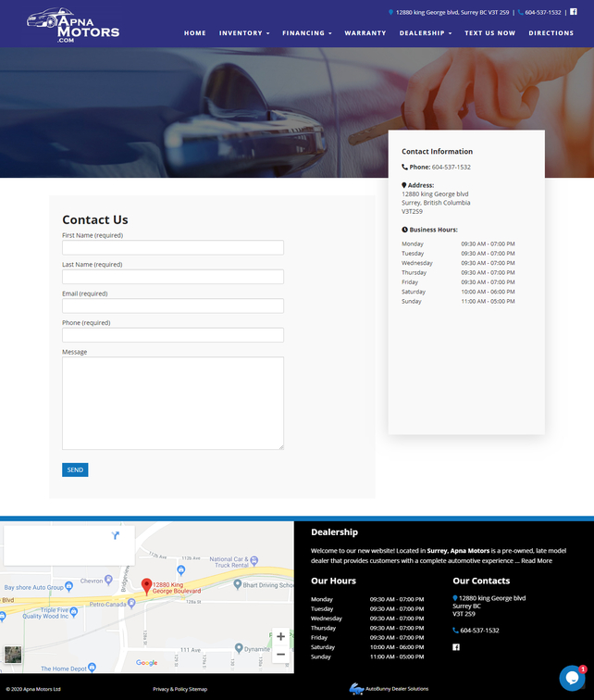Open the live chat bubble
This screenshot has height=700, width=594.
572,678
